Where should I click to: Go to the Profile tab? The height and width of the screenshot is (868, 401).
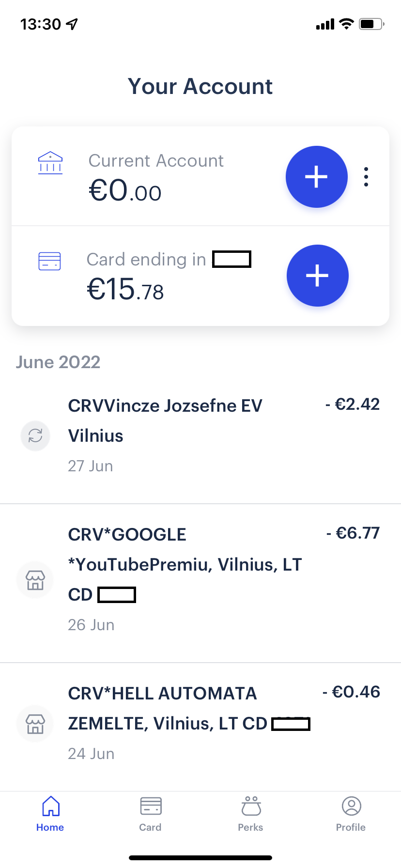click(x=351, y=814)
